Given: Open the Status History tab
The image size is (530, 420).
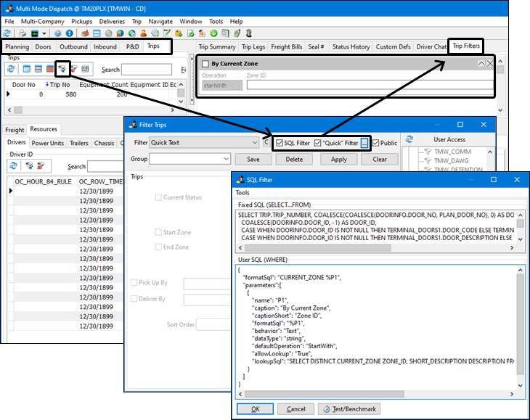Looking at the screenshot, I should point(351,47).
